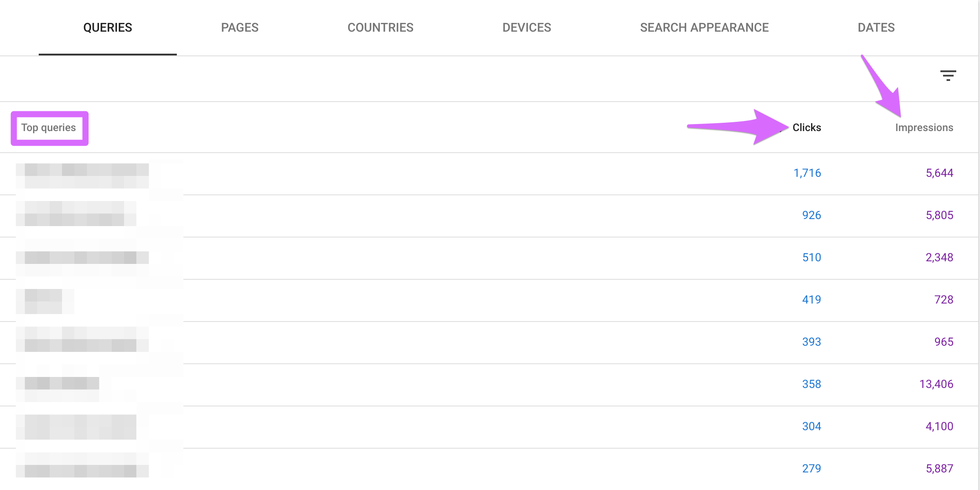Open the row with 304 clicks
The width and height of the screenshot is (980, 490).
coord(489,427)
